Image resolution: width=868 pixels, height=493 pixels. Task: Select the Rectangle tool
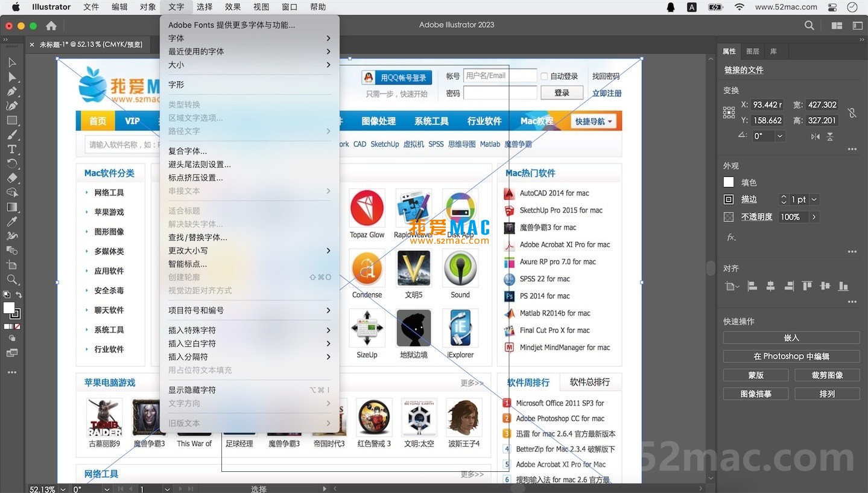click(x=12, y=121)
